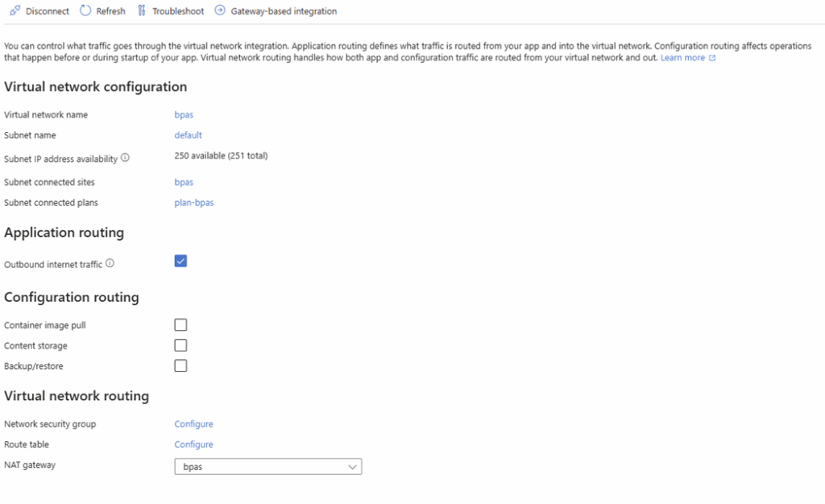Click the Disconnect plug icon

[x=15, y=10]
